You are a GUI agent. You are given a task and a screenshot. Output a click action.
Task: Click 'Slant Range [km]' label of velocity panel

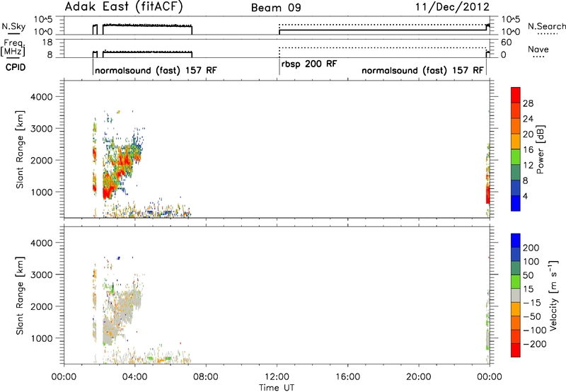20,296
